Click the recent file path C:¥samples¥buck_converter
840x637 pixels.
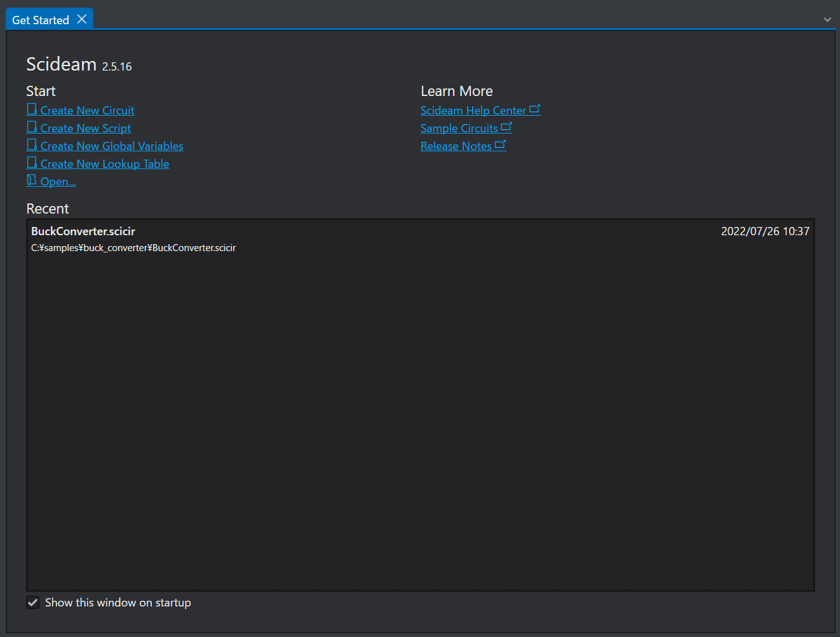pos(133,248)
